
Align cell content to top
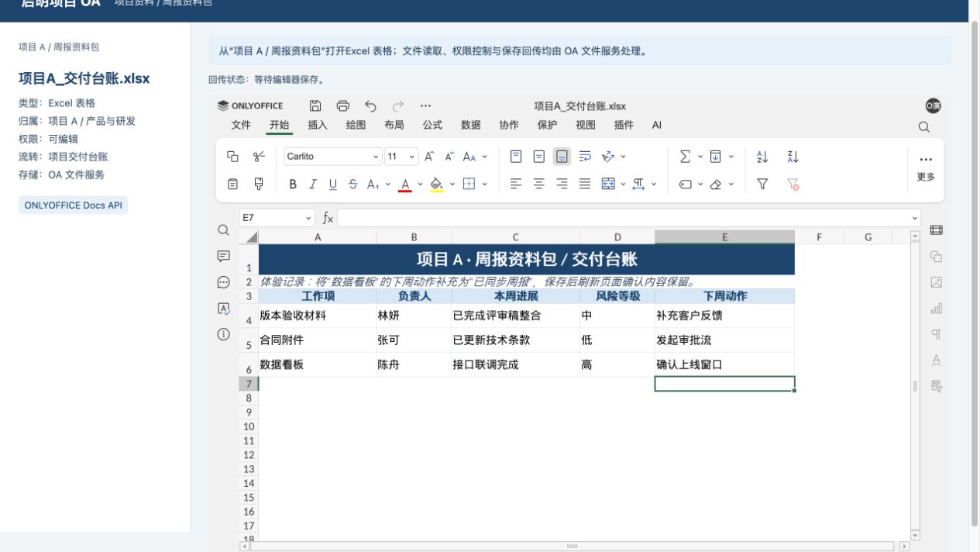(x=516, y=157)
